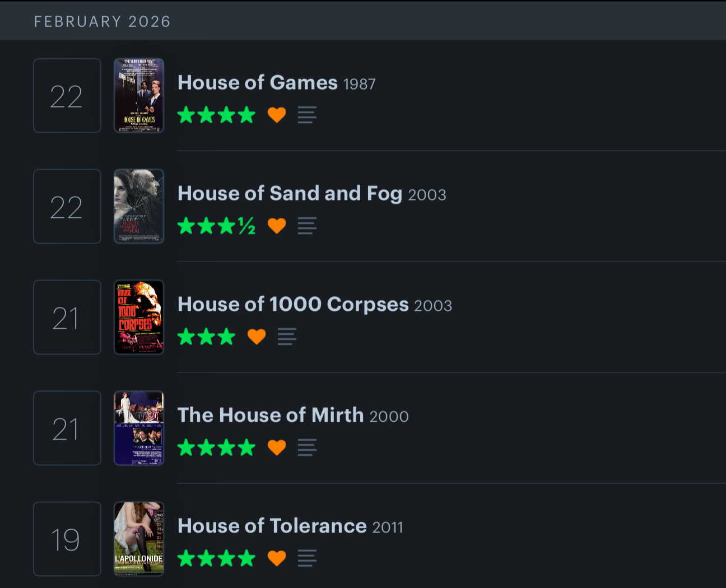This screenshot has width=726, height=588.
Task: Unlike The House of Mirth via heart icon
Action: (x=277, y=447)
